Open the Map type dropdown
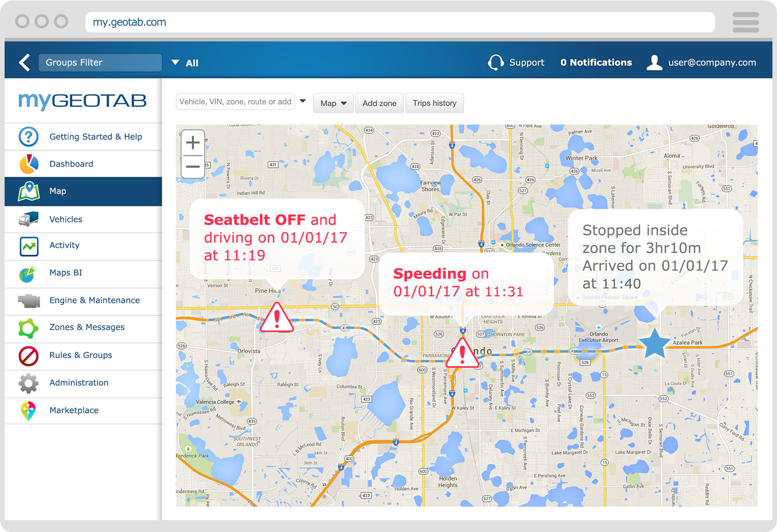Screen dimensions: 777x532 pyautogui.click(x=333, y=103)
